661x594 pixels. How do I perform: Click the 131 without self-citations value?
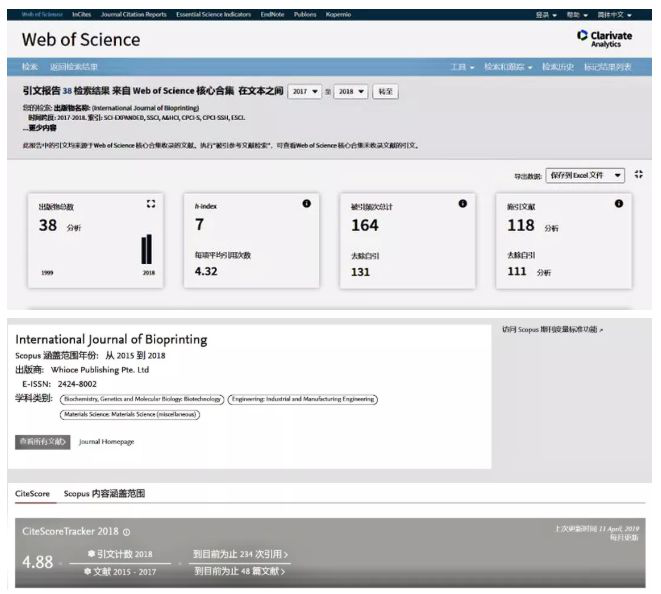(360, 272)
